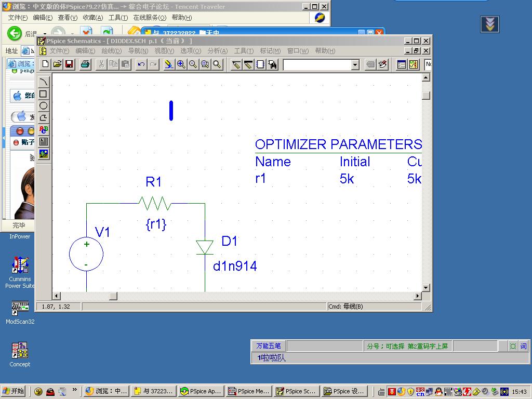Open the Cummins Power Suite desktop icon

tap(20, 272)
